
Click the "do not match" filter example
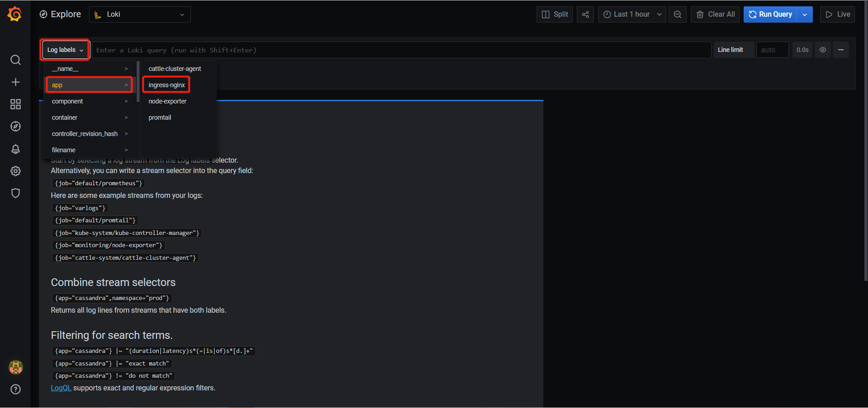coord(113,376)
